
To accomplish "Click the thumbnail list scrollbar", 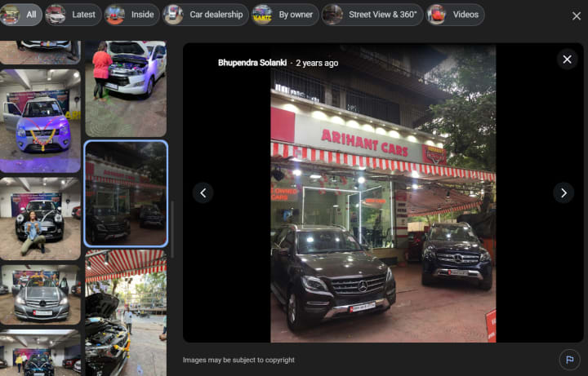I will pos(172,229).
